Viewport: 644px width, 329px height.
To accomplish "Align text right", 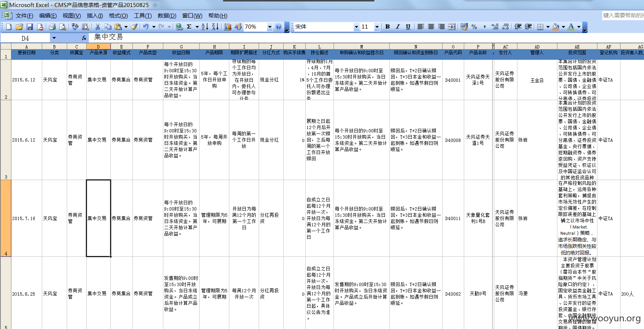I will [441, 27].
